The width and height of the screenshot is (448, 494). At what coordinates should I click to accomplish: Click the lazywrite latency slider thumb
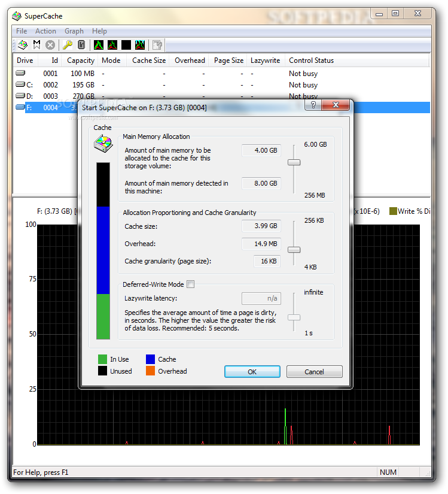[294, 317]
